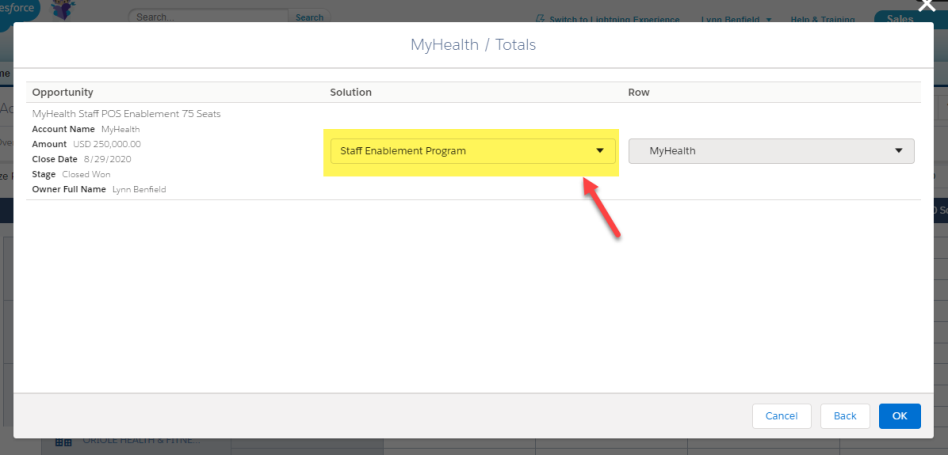Close the dialog with the X icon

(x=926, y=5)
